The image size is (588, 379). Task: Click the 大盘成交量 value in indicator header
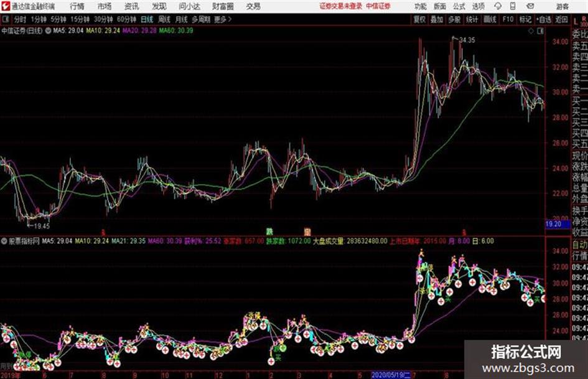(x=350, y=241)
